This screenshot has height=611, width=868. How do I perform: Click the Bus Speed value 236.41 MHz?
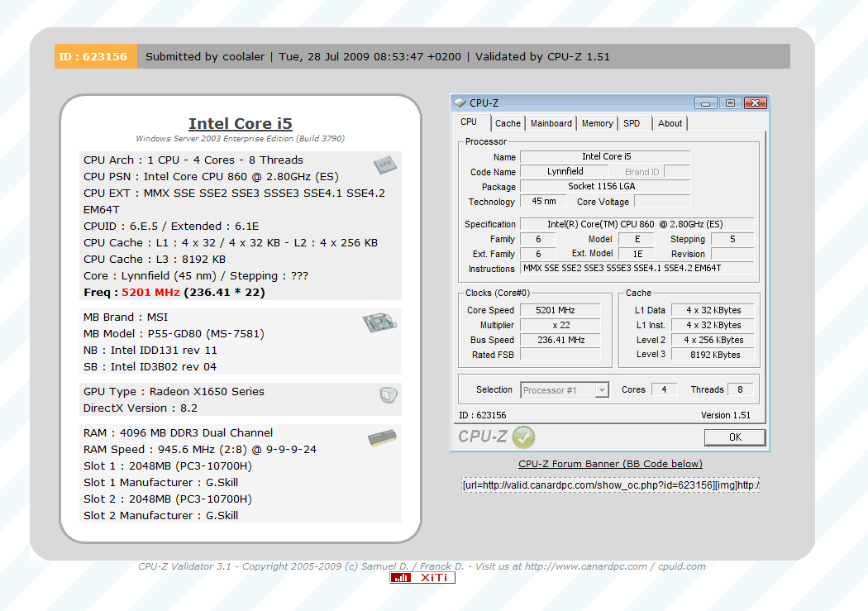tap(560, 341)
